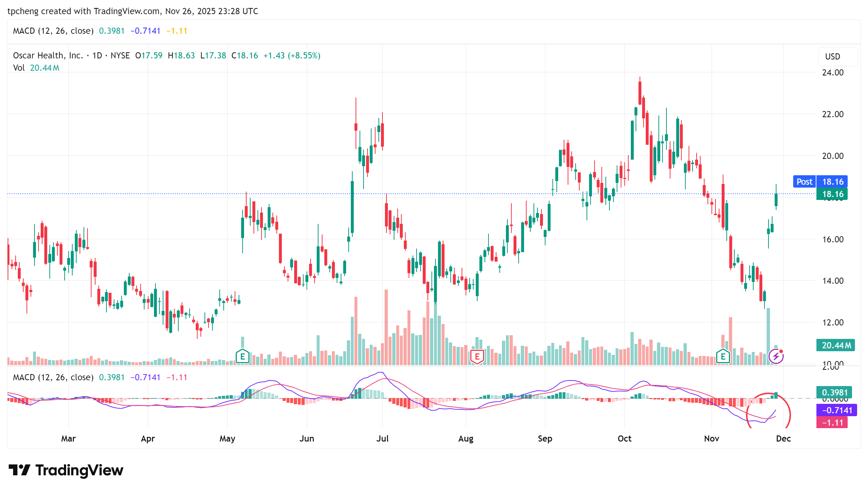
Task: Click the Vol indicator legend
Action: click(x=19, y=68)
